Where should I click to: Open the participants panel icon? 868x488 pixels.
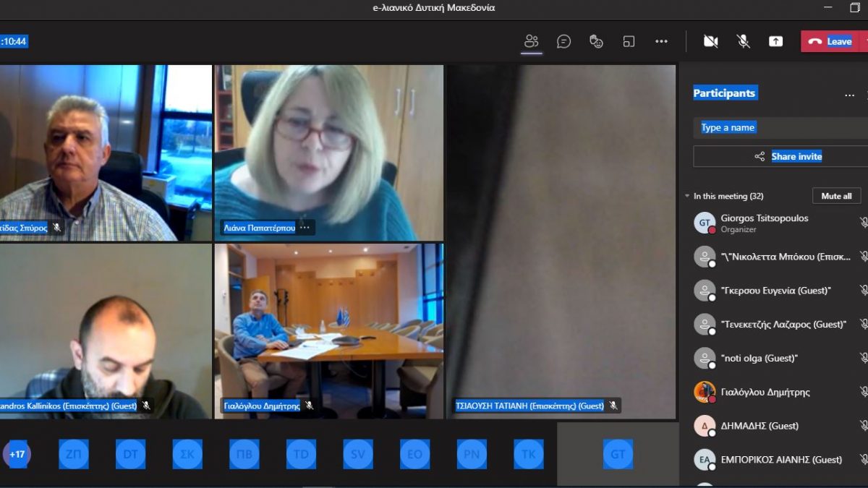point(532,41)
